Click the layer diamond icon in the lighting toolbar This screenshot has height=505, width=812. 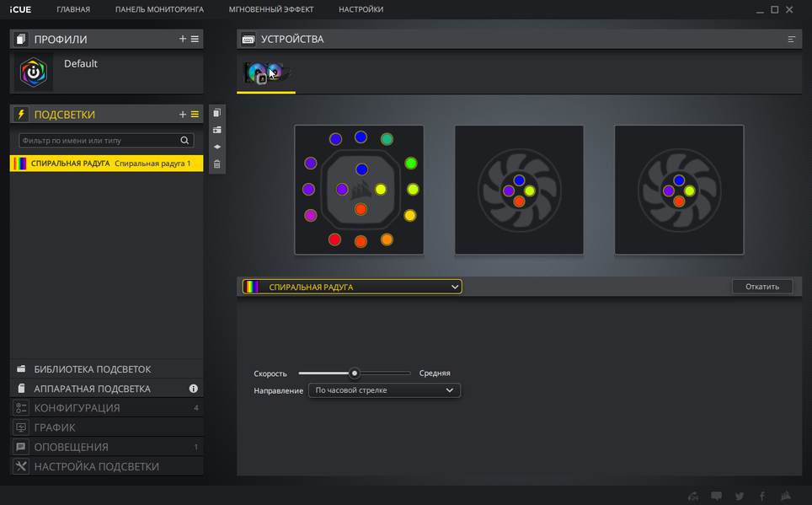(x=217, y=147)
